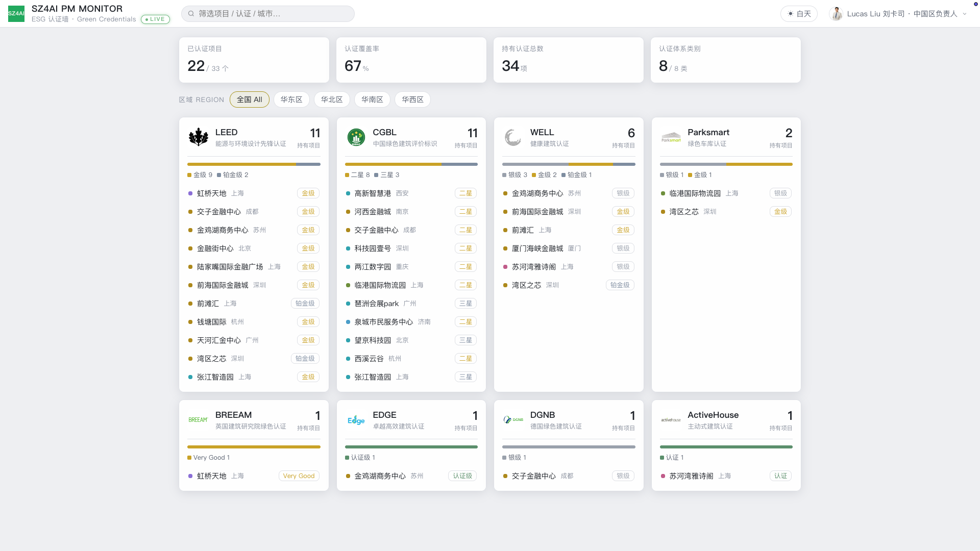This screenshot has width=980, height=551.
Task: Click CGBL legend 二星 8
Action: [357, 175]
